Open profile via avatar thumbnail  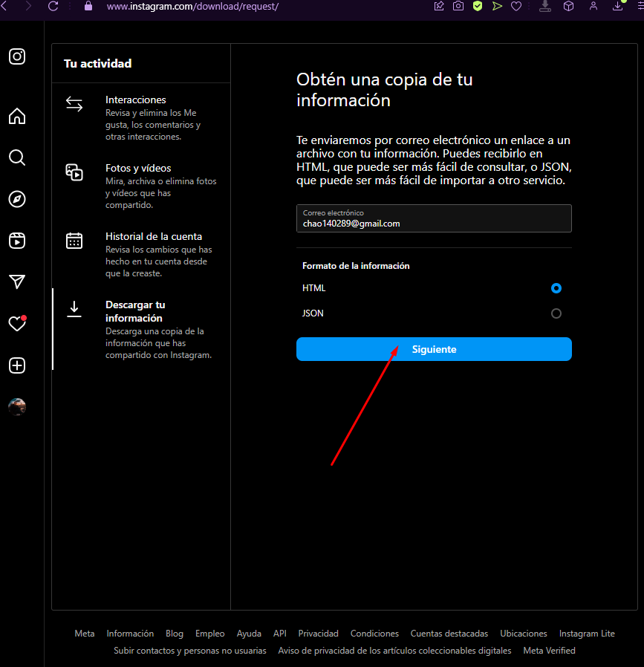pyautogui.click(x=17, y=407)
